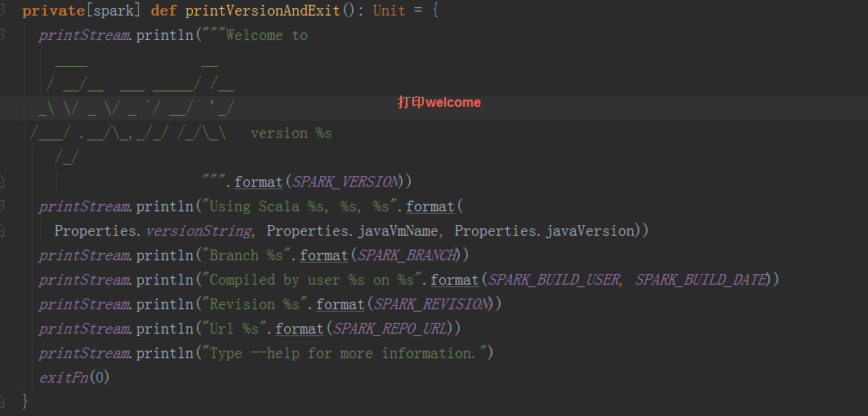Click 'Using Scala %s, %s, %s' string
Image resolution: width=868 pixels, height=416 pixels.
(x=300, y=206)
